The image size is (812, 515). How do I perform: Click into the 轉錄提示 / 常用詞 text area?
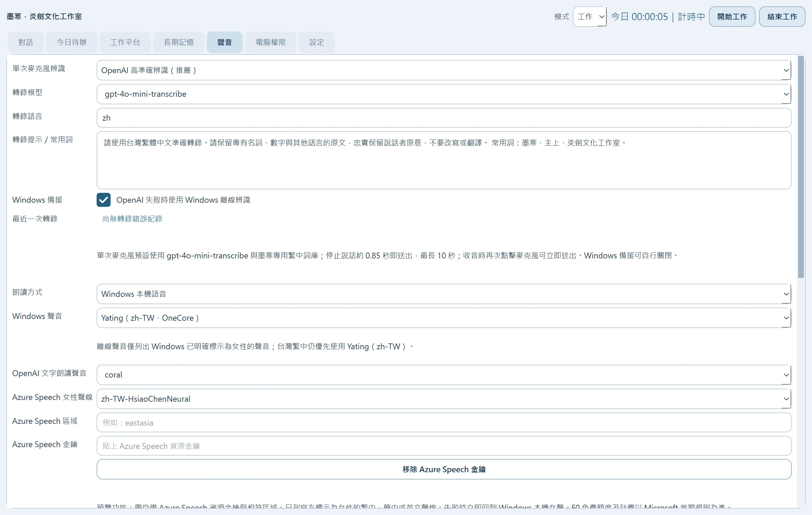[x=444, y=160]
